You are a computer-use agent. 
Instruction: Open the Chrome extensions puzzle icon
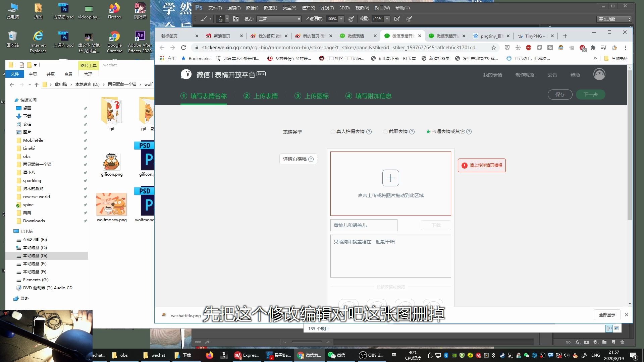pyautogui.click(x=593, y=48)
